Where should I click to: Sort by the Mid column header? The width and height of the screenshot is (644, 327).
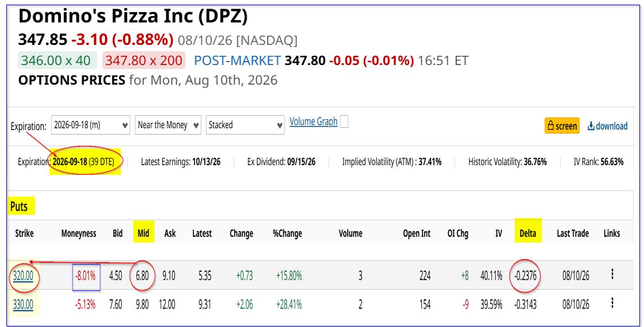click(x=143, y=233)
